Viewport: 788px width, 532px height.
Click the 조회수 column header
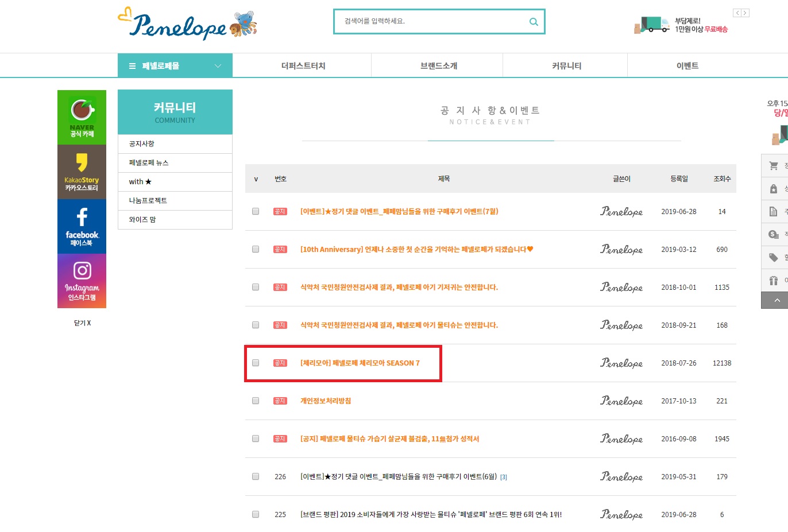[x=722, y=179]
